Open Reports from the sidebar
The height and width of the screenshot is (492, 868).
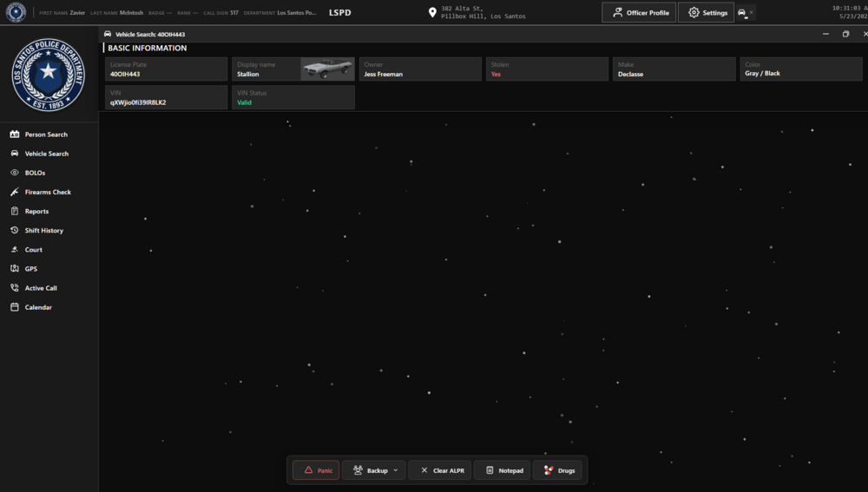coord(36,212)
